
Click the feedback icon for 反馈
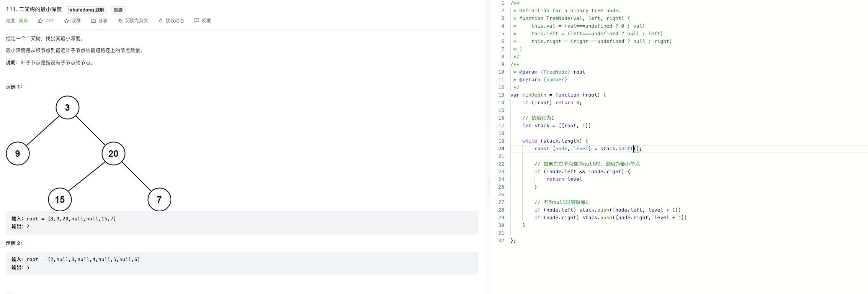click(197, 21)
